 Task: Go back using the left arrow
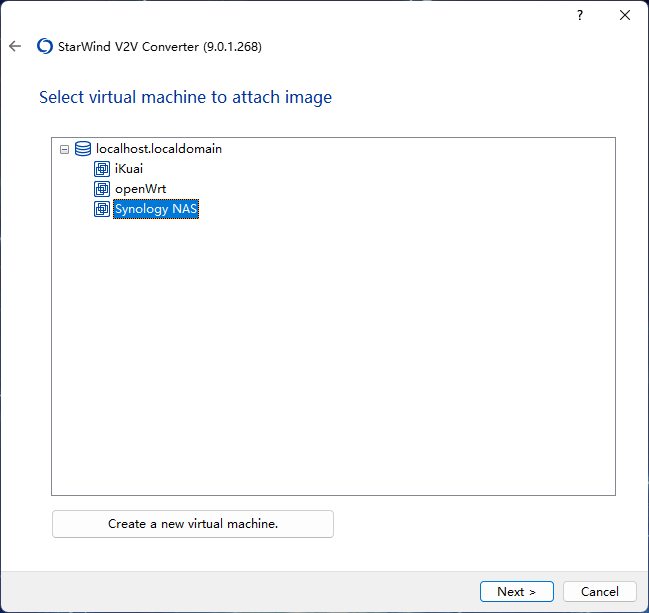(x=15, y=46)
